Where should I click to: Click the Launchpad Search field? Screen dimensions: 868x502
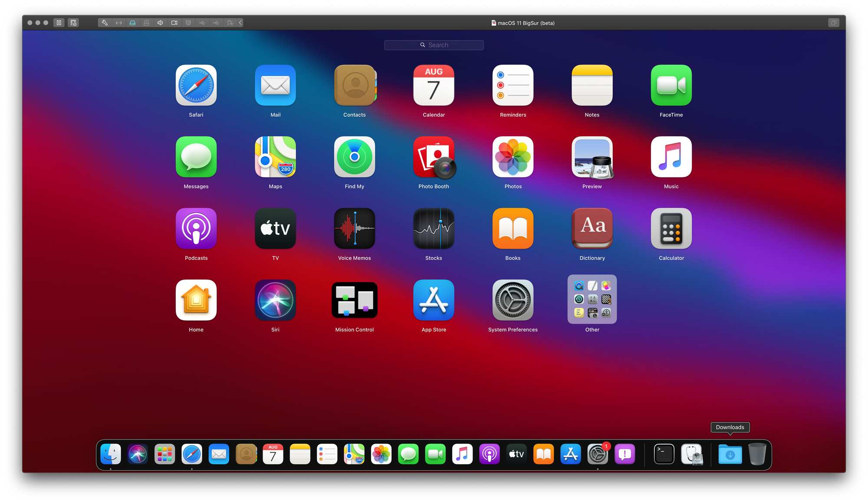click(434, 45)
